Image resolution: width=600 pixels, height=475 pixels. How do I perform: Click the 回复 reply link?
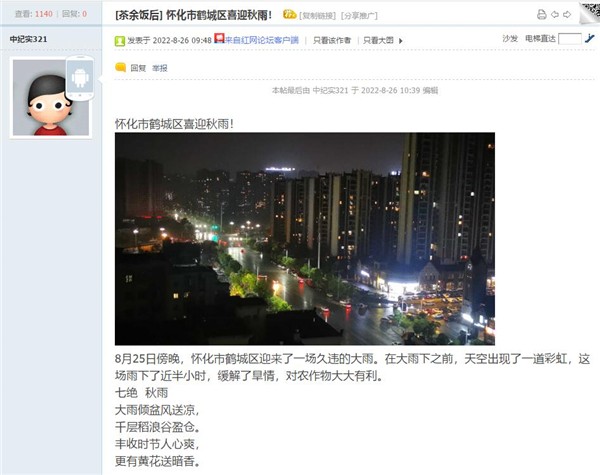(138, 68)
